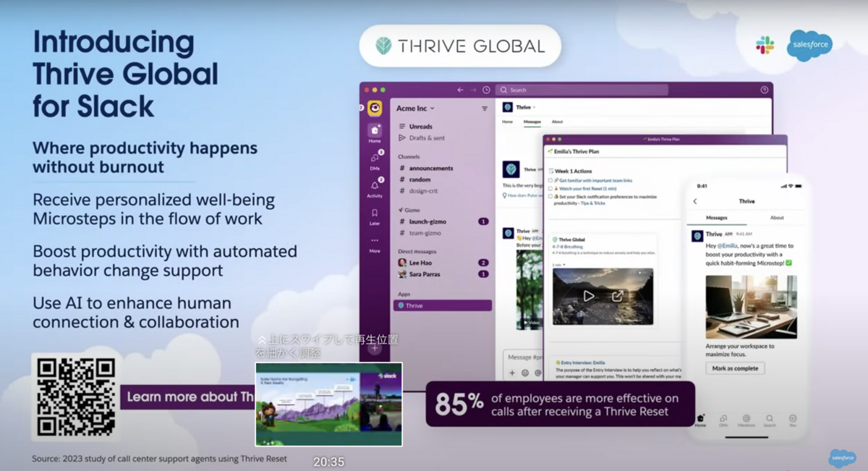This screenshot has height=471, width=868.
Task: Click the back arrow in Slack toolbar
Action: tap(460, 90)
